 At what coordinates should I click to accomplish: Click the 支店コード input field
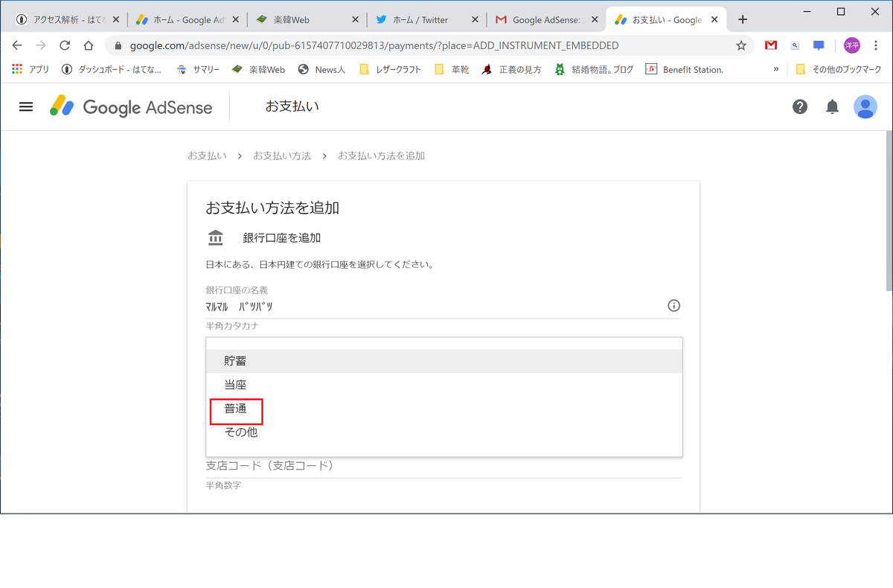point(444,466)
